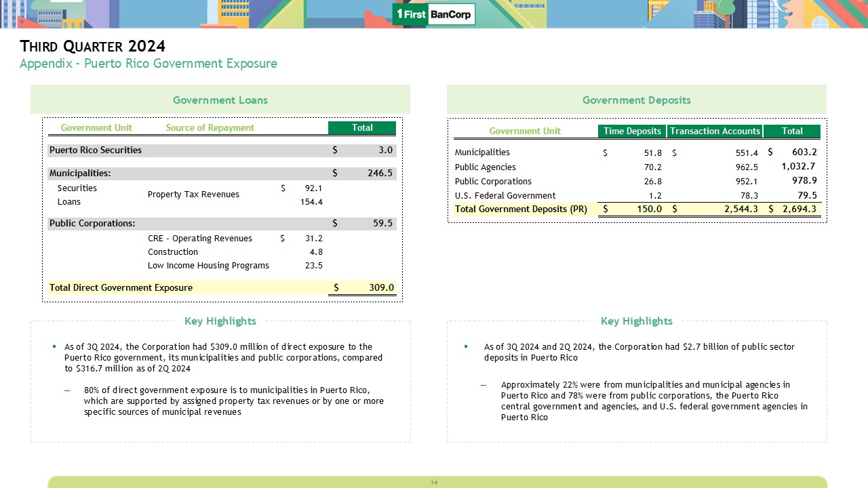Click the First BanCorp logo

(x=433, y=14)
